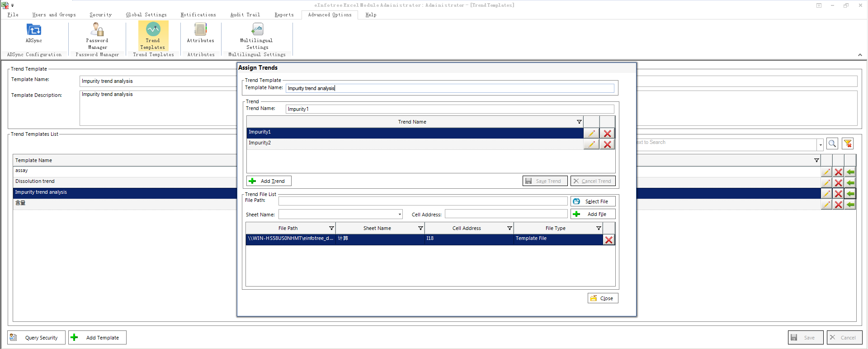Click the magnifier search icon
This screenshot has width=868, height=349.
pyautogui.click(x=832, y=143)
